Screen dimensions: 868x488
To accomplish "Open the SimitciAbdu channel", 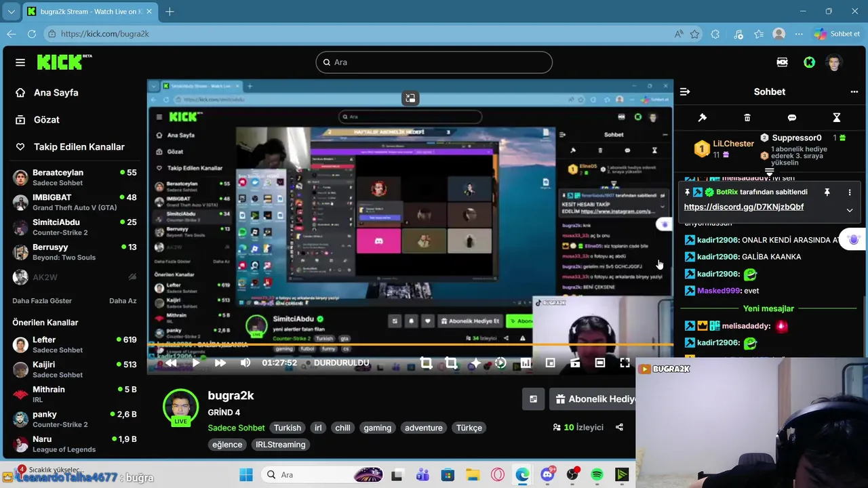I will (75, 227).
